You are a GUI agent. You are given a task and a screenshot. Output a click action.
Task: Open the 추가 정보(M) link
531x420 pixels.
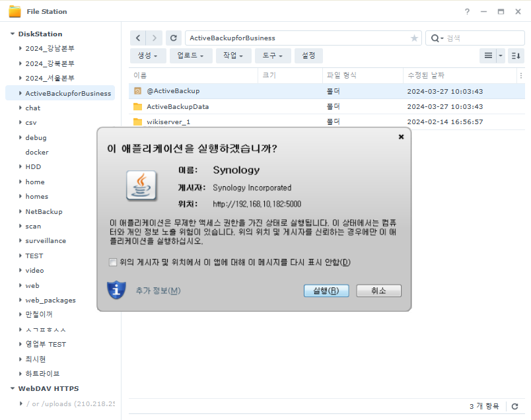[158, 291]
